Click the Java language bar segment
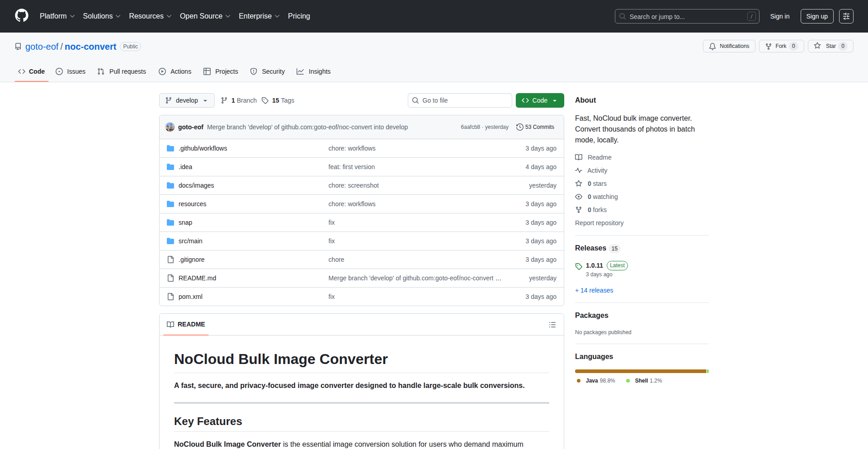868x449 pixels. point(640,371)
